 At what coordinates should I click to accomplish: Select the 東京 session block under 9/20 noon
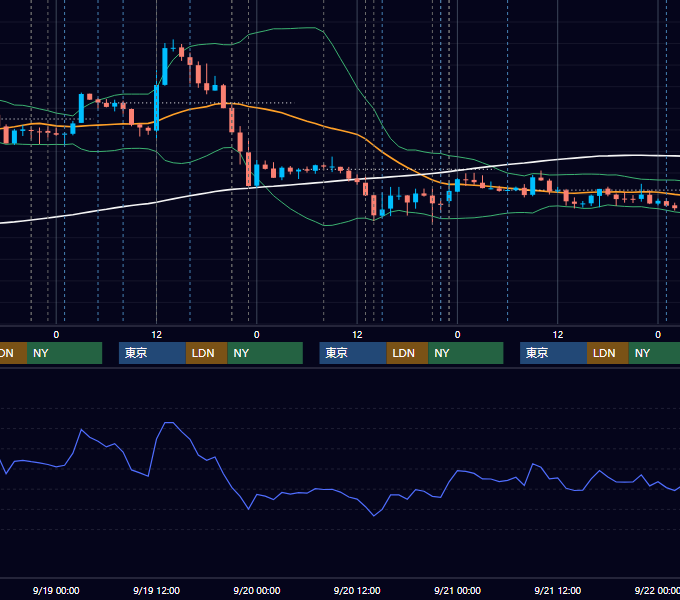353,353
